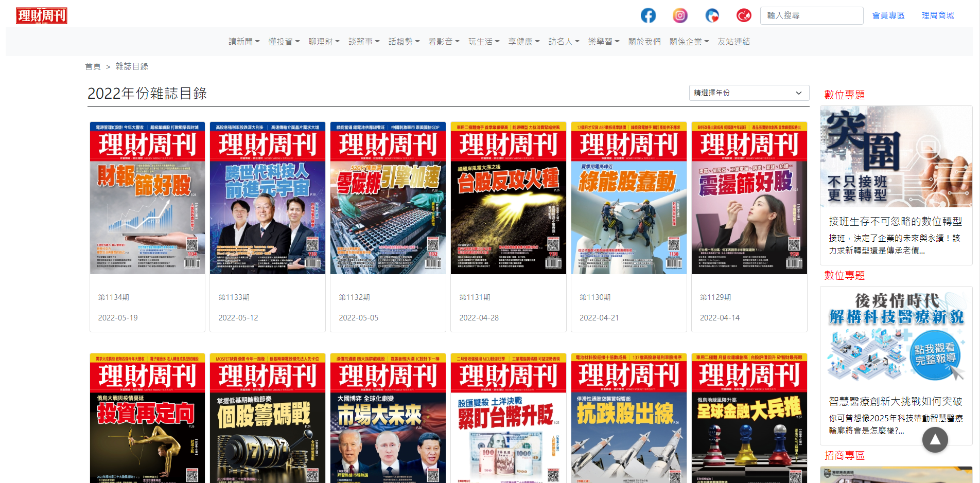Open the 突圍 digital transformation banner image

pyautogui.click(x=896, y=156)
